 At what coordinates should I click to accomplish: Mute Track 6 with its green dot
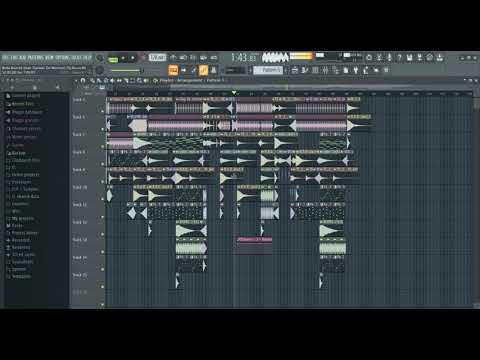tap(102, 129)
